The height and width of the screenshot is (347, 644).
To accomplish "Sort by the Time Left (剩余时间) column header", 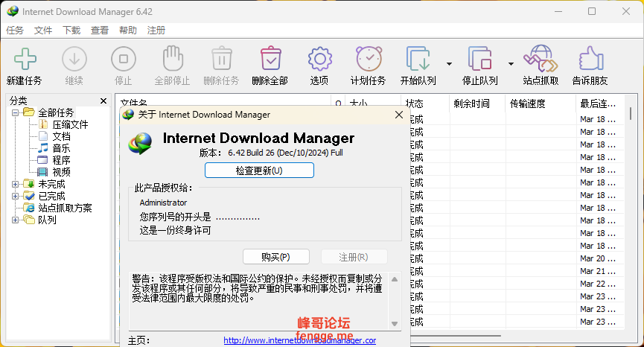I will click(x=478, y=104).
